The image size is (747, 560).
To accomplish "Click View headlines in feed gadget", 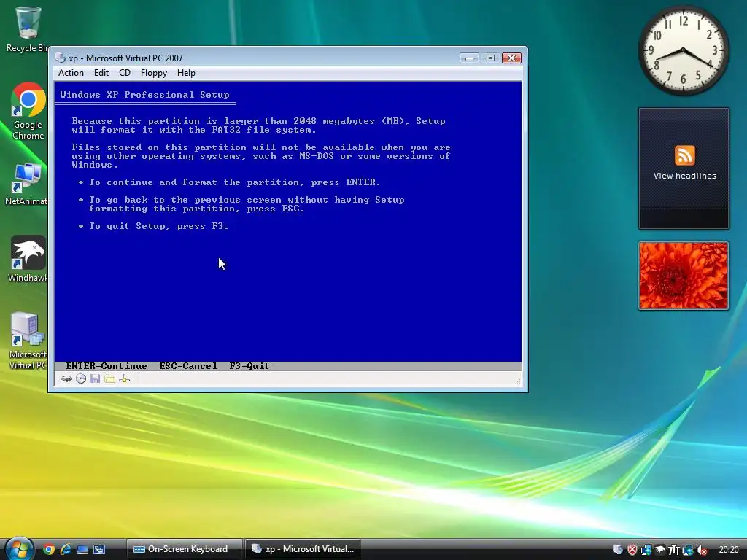I will [684, 176].
